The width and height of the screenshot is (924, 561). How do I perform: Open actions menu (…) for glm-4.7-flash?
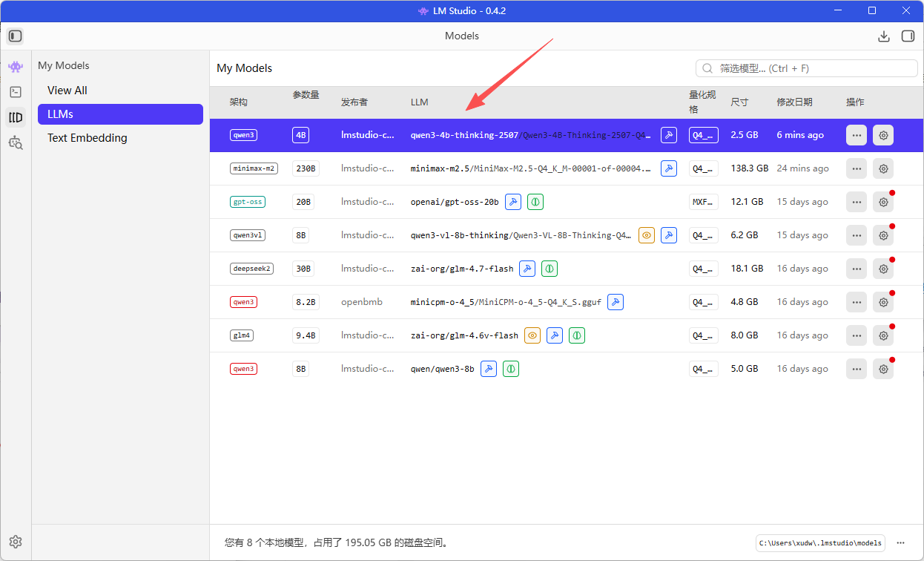tap(857, 269)
